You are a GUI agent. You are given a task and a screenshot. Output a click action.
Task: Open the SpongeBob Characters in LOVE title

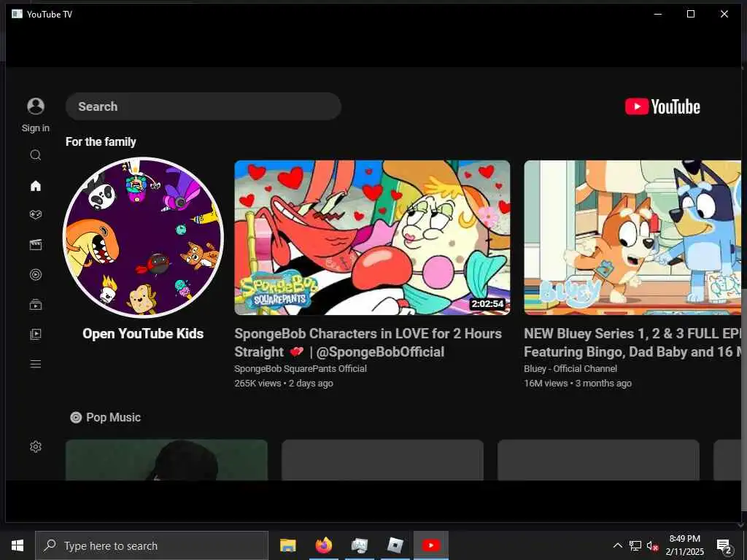pyautogui.click(x=368, y=343)
